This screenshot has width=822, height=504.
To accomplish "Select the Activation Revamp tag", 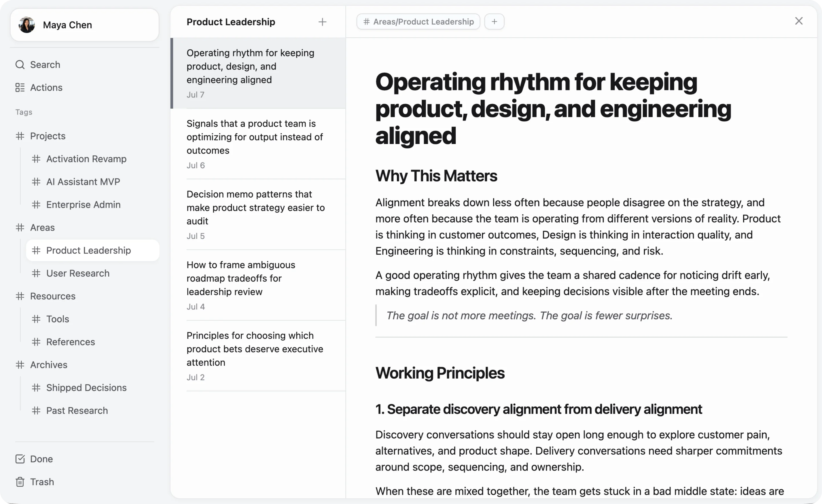I will pyautogui.click(x=86, y=159).
